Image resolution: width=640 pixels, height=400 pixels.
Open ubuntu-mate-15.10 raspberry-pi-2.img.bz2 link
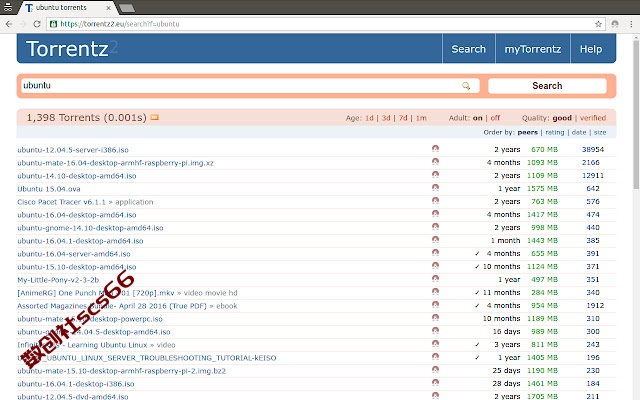click(121, 371)
